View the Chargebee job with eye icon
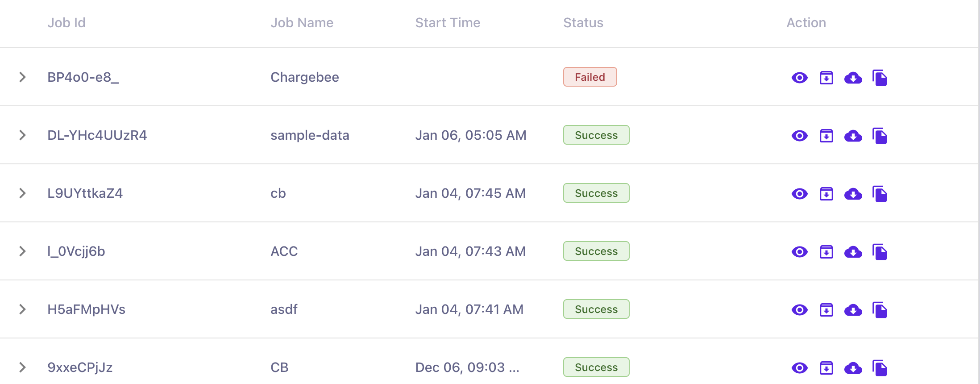980x384 pixels. (x=799, y=78)
